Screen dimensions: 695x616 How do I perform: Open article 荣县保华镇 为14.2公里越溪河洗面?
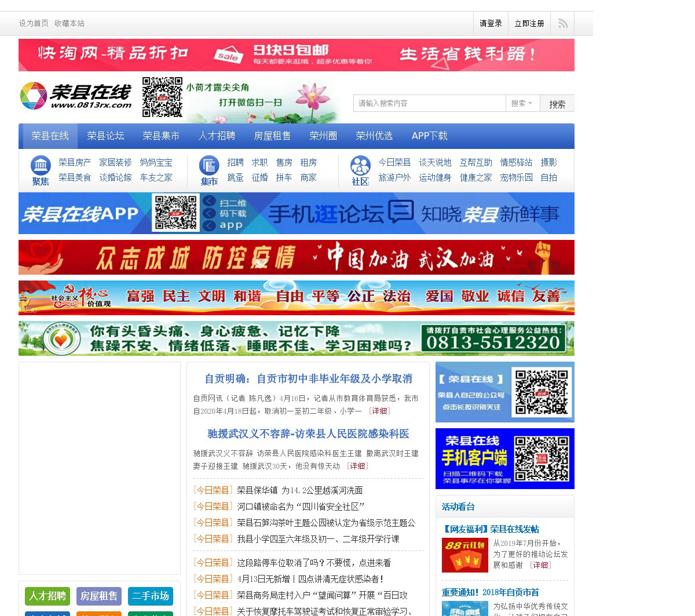point(299,490)
